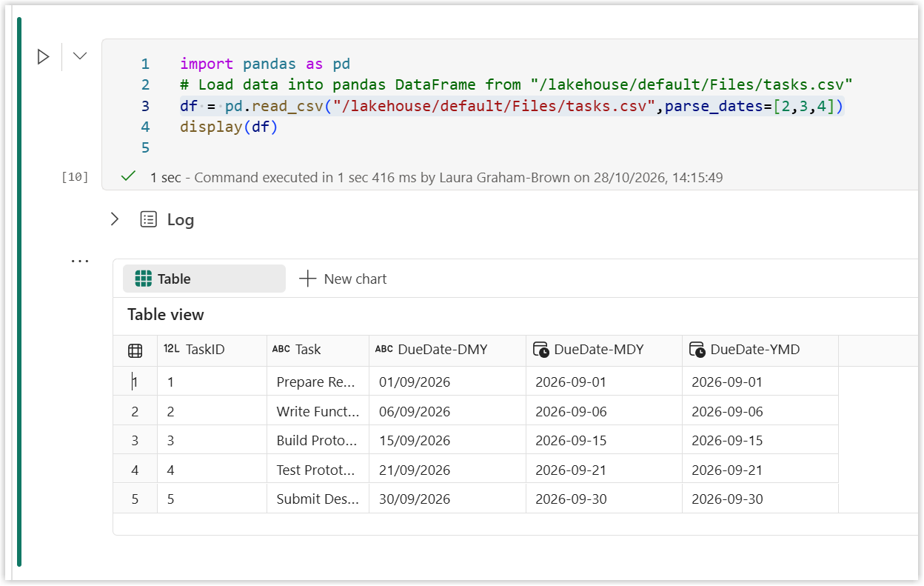
Task: Select the DueDate-YMD column header
Action: (760, 350)
